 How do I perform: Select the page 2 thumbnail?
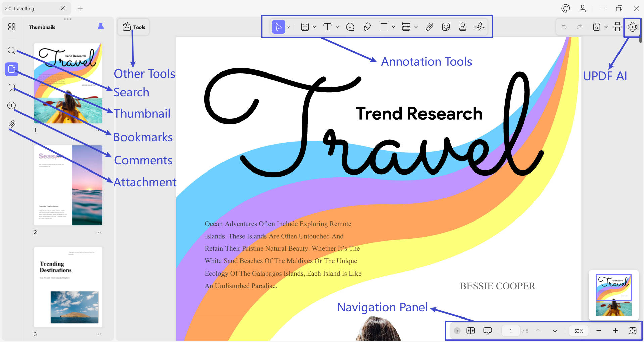point(68,185)
